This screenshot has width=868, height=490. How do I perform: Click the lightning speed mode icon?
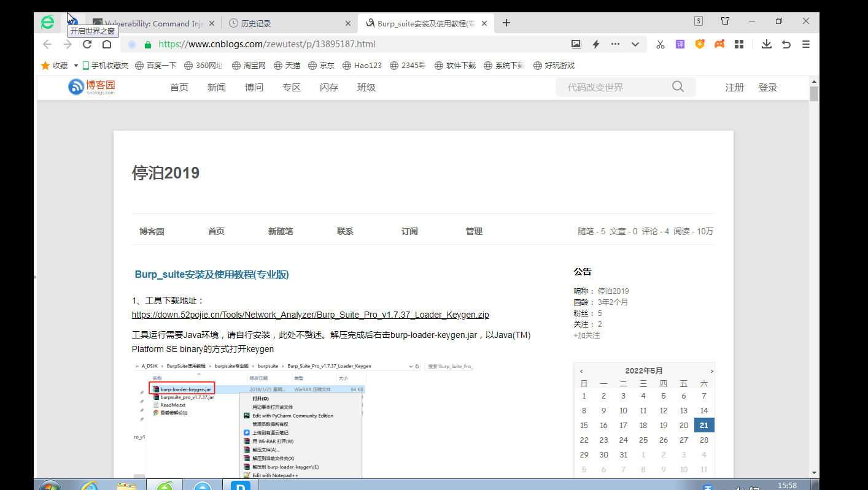click(x=595, y=44)
